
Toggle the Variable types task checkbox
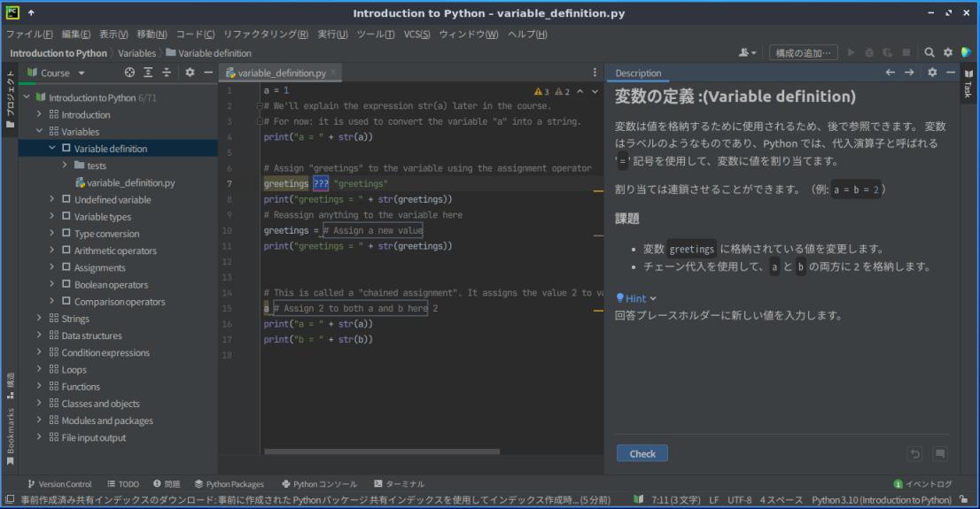66,216
